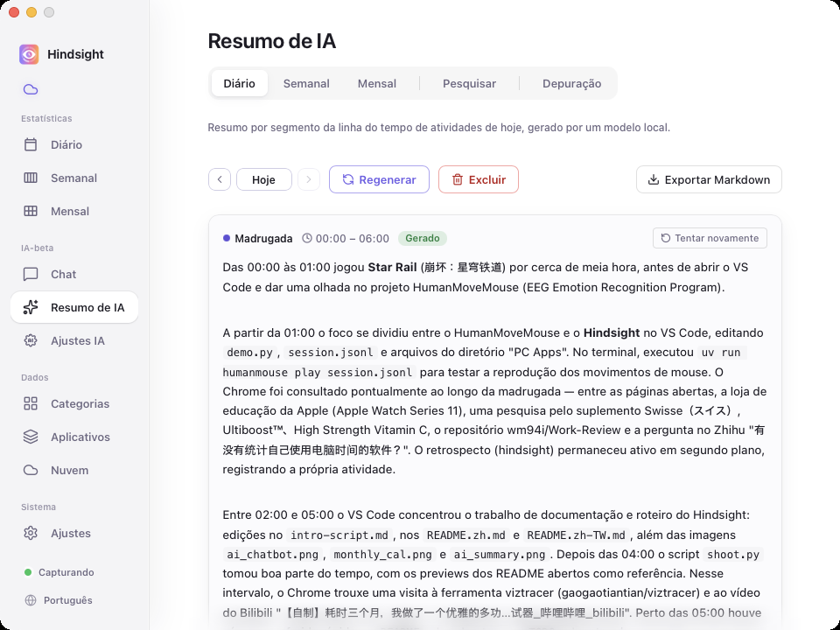Open Semanal statistics in the sidebar
Screen dimensions: 840x630
coord(74,178)
